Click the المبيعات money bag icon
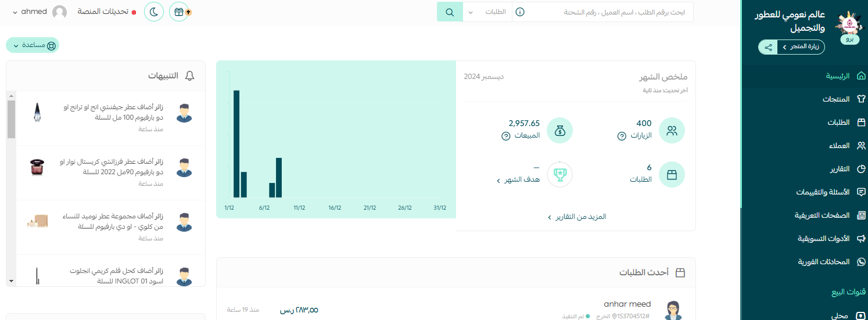 tap(560, 131)
